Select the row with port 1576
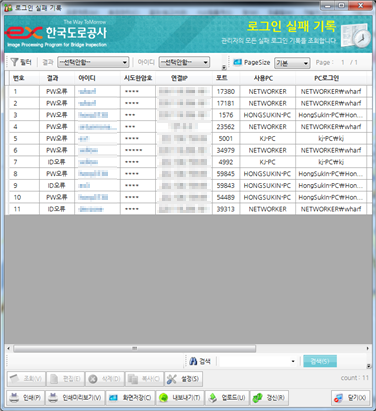 [x=188, y=115]
